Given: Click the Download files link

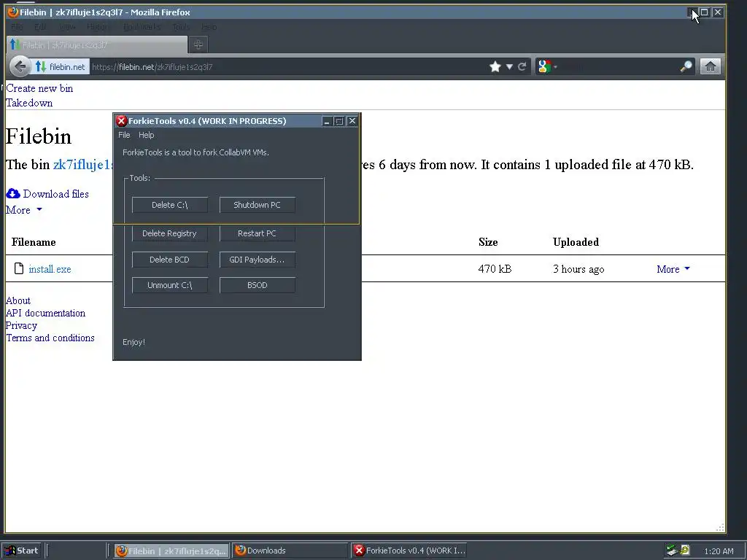Looking at the screenshot, I should pyautogui.click(x=55, y=194).
